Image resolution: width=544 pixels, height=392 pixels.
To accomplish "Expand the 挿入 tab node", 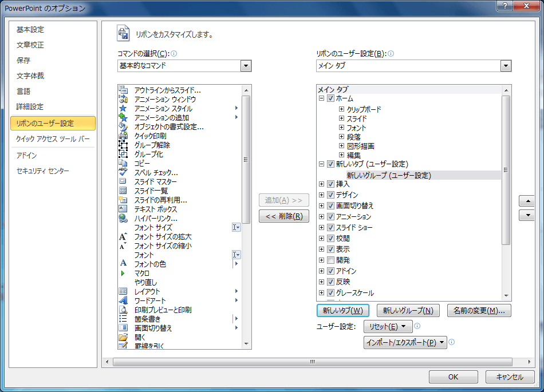I will [322, 184].
